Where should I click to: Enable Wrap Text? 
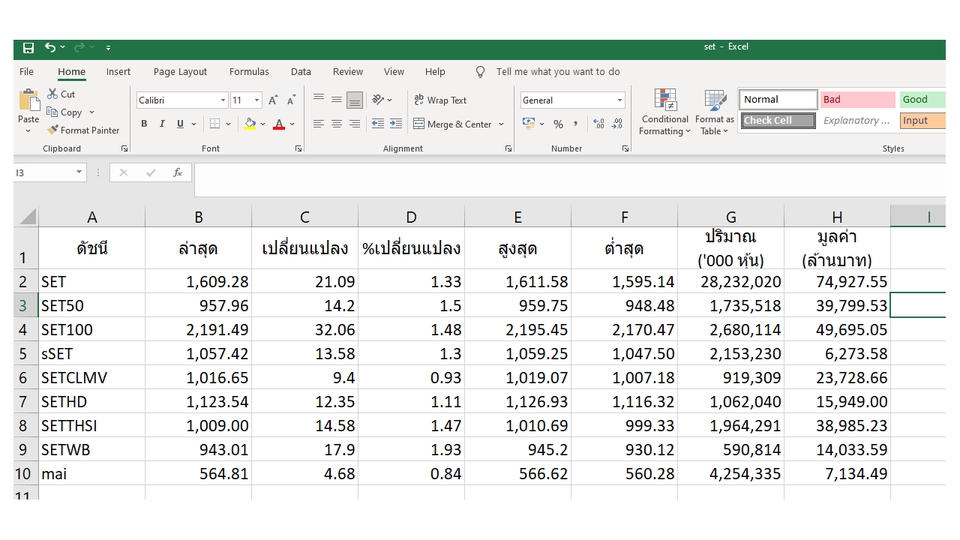[x=440, y=100]
